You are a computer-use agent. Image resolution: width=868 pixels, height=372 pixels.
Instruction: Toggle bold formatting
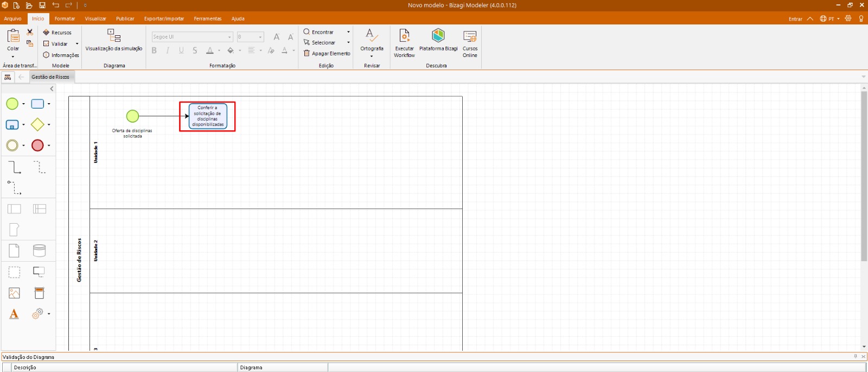coord(154,51)
